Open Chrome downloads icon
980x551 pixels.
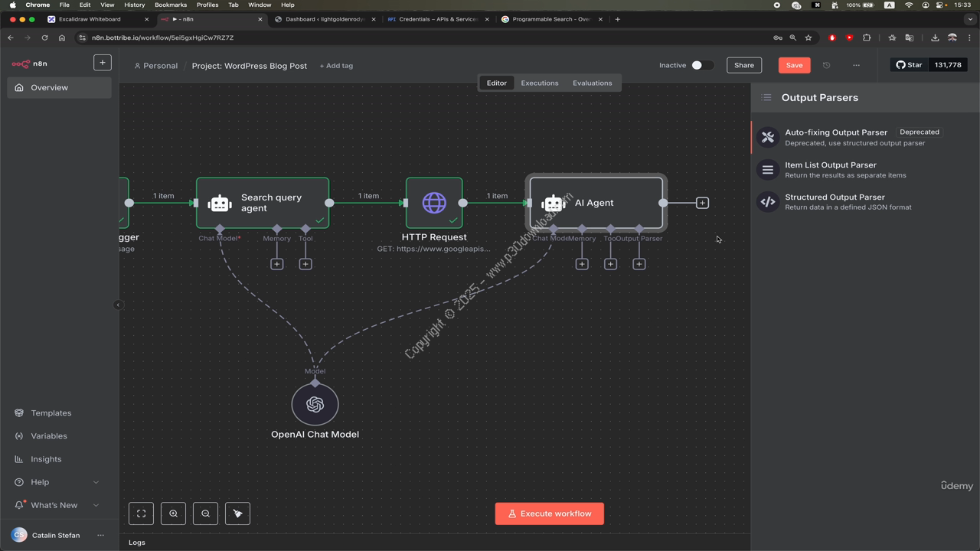pos(935,37)
